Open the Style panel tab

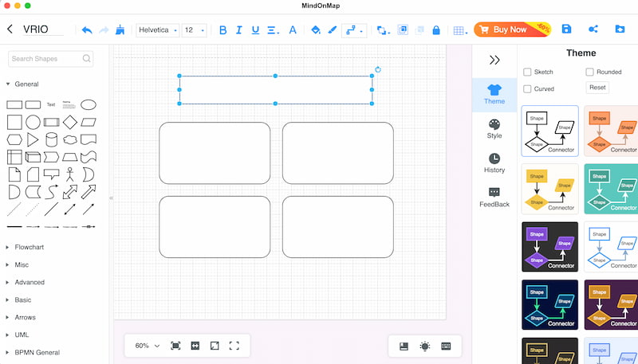(494, 128)
